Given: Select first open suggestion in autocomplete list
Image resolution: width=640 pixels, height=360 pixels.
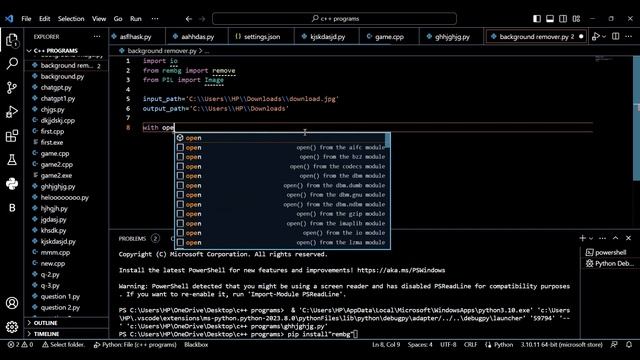Looking at the screenshot, I should click(280, 138).
